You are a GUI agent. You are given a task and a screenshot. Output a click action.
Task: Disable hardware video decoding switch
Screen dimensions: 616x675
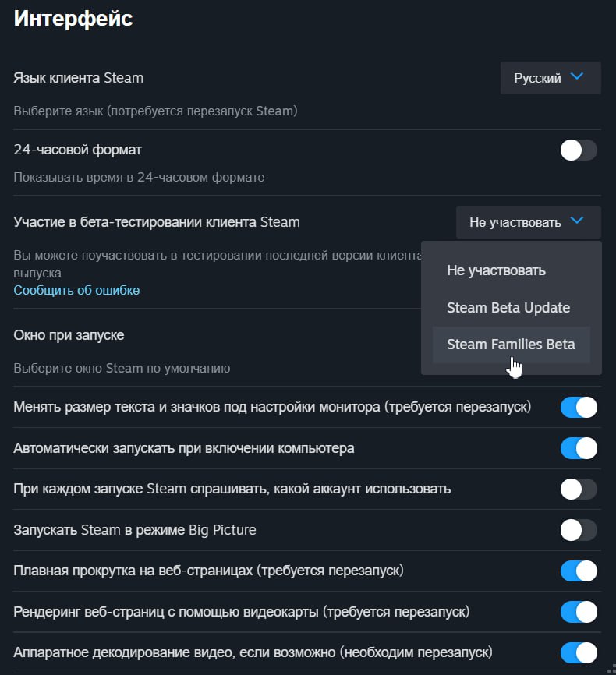(x=579, y=652)
